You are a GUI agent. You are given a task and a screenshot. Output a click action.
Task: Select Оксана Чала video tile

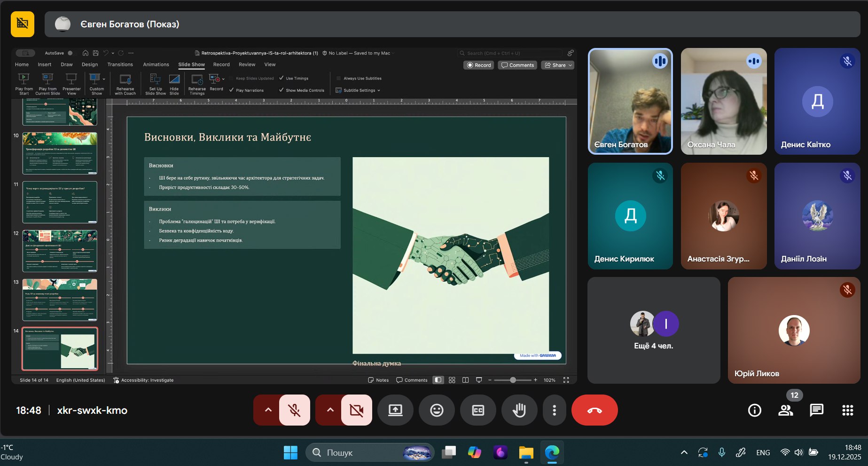[723, 101]
